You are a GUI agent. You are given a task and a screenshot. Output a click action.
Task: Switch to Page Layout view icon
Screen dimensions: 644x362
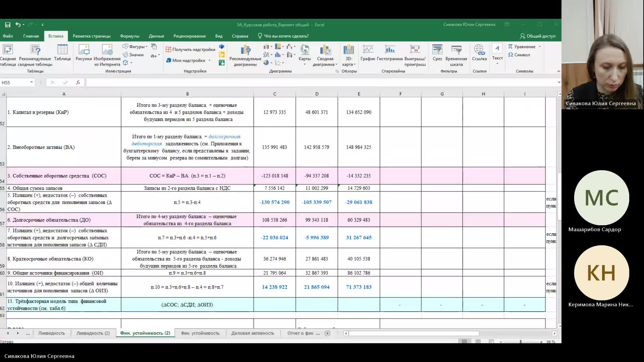pos(478,342)
